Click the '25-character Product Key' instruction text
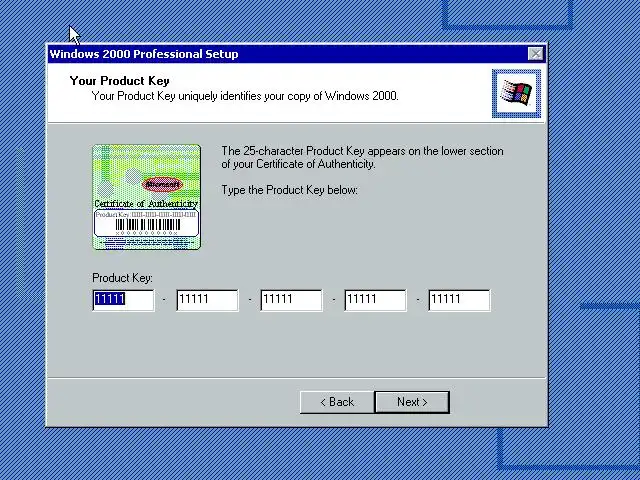Screen dimensions: 640x480 pos(362,158)
